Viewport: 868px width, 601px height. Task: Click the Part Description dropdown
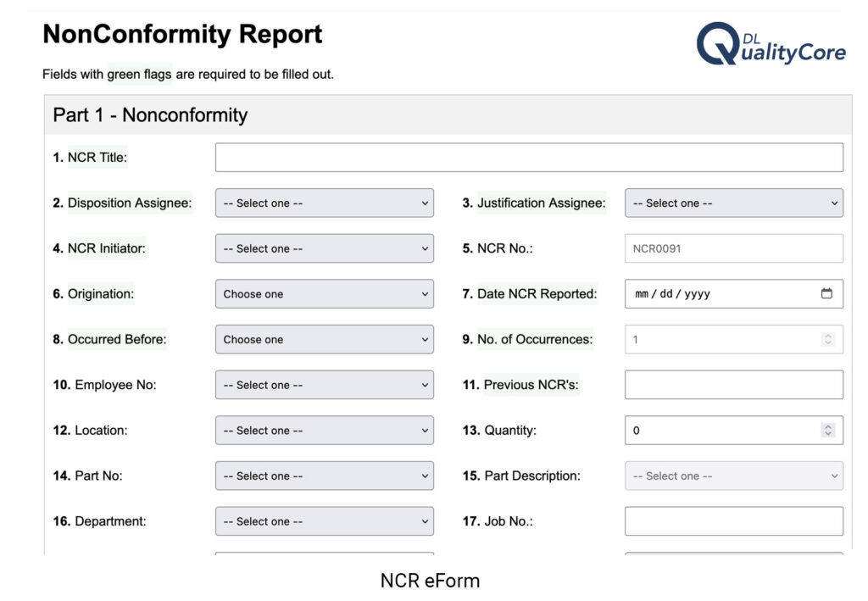pos(734,476)
